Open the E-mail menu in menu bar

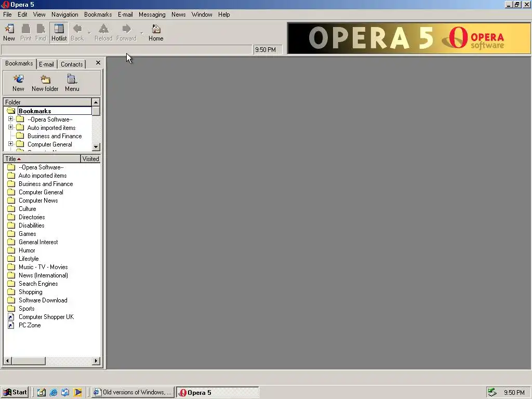[125, 14]
